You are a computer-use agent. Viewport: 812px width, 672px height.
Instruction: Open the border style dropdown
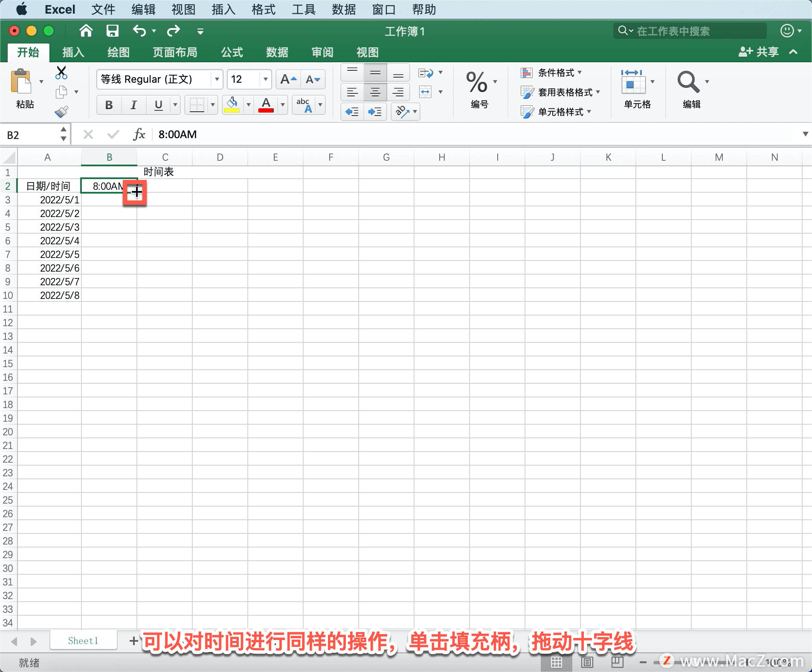tap(212, 105)
